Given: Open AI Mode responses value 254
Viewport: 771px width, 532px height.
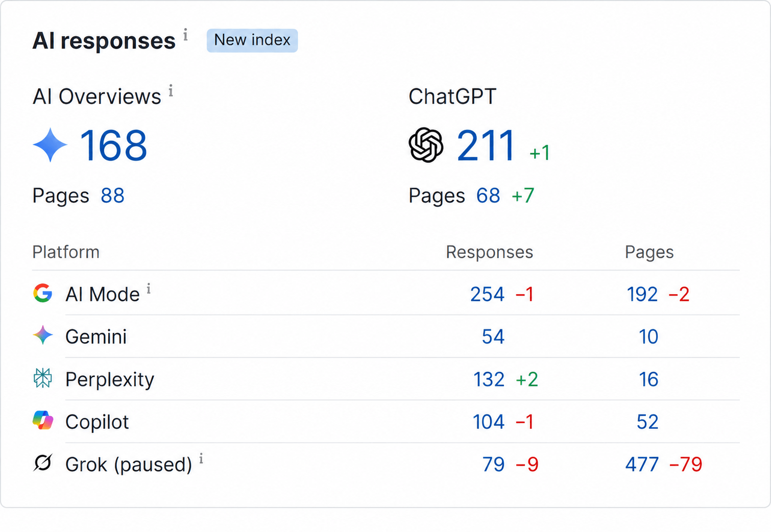Looking at the screenshot, I should click(x=487, y=294).
